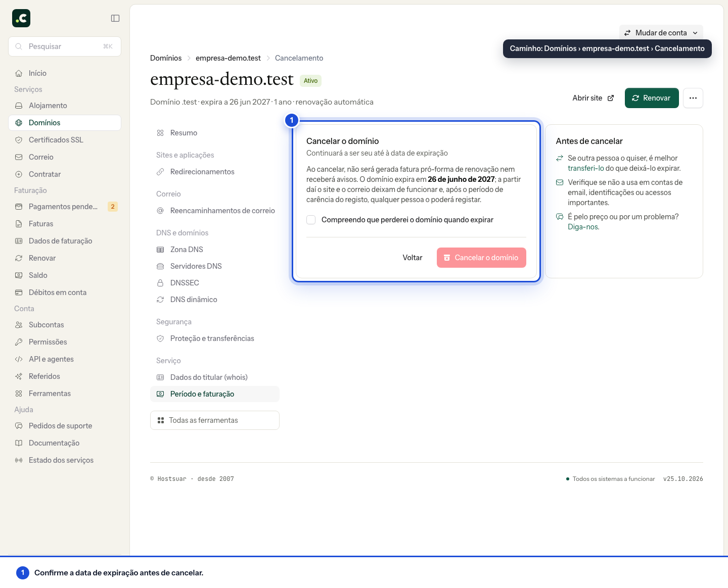This screenshot has width=728, height=588.
Task: Click the Pedidos de suporte chat icon
Action: [x=19, y=426]
